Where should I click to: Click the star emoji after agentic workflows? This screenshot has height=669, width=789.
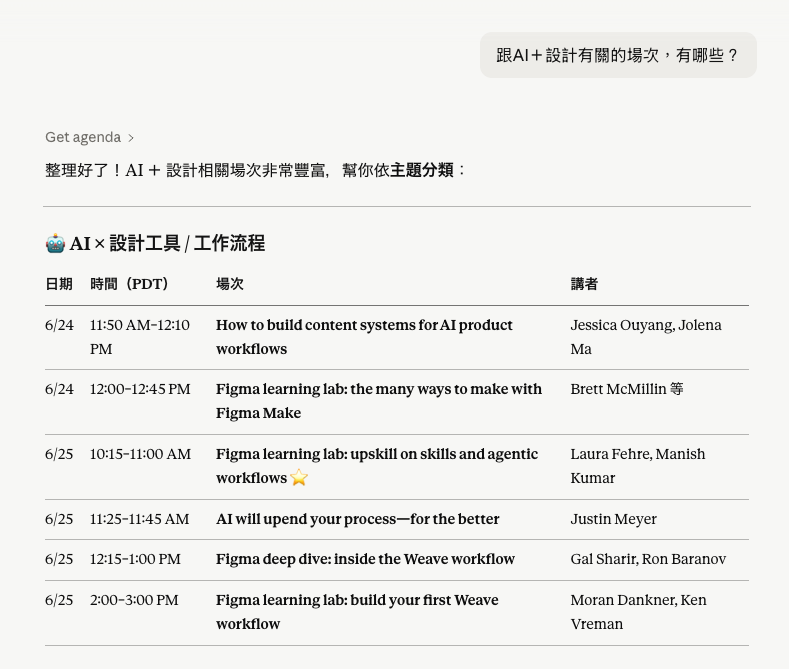[299, 477]
